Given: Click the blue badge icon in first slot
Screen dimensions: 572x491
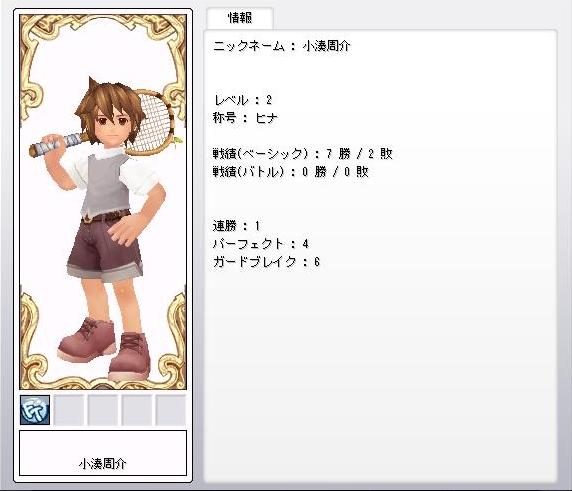Looking at the screenshot, I should 35,410.
